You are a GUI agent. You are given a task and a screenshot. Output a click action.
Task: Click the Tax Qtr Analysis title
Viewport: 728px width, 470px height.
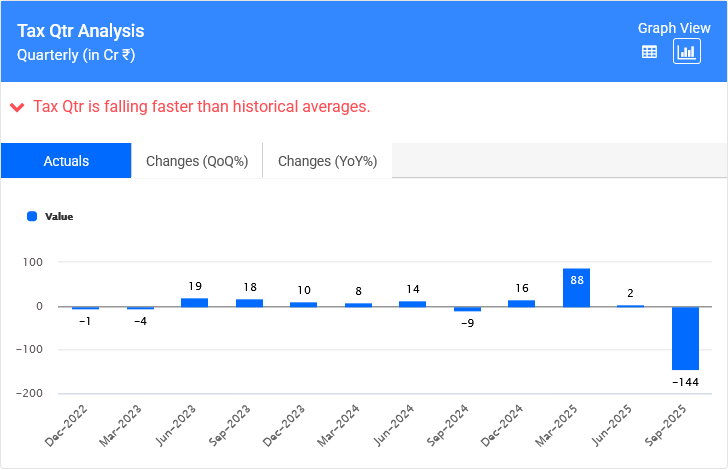tap(81, 32)
